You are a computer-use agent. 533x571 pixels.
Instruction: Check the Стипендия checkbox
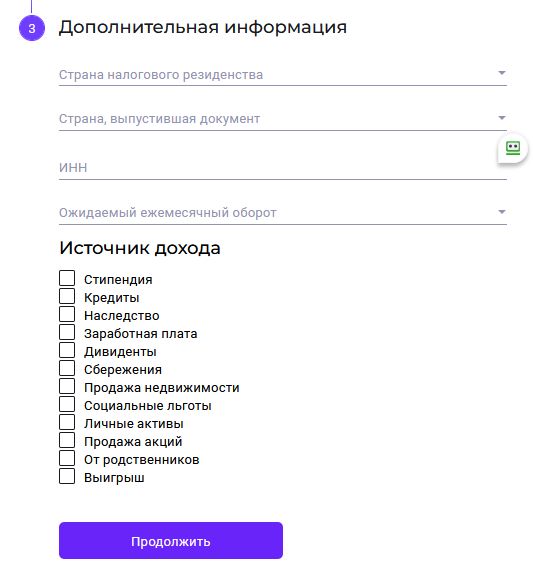tap(67, 278)
